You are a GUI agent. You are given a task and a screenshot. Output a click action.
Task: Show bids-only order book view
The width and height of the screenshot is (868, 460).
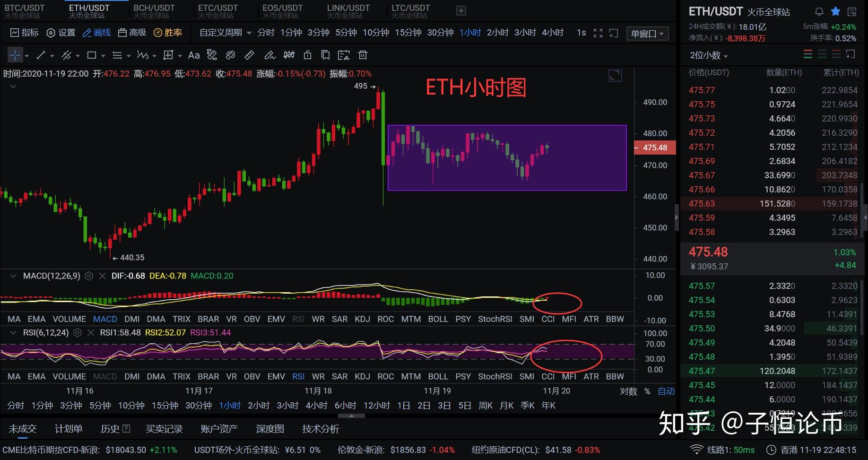pyautogui.click(x=822, y=55)
